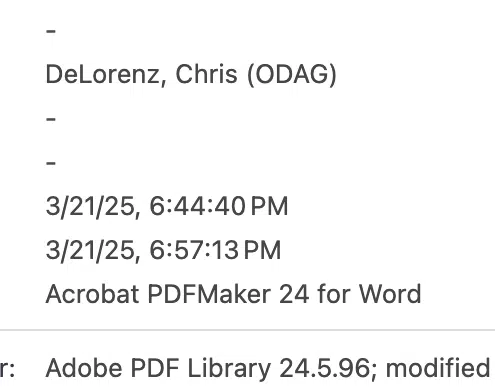
Task: Click the author value DeLorenz, Chris (ODAG)
Action: point(191,75)
